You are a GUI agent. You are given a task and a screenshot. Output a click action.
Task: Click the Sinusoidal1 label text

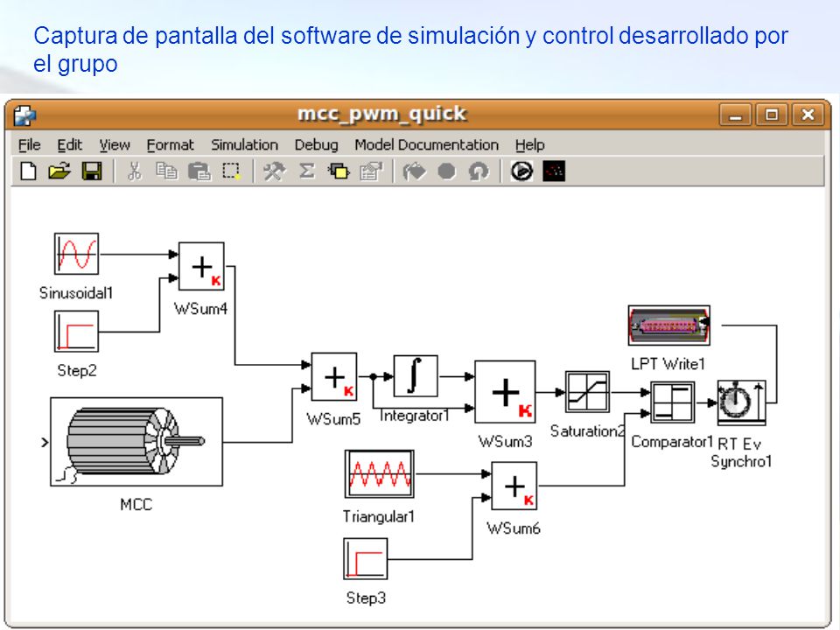pos(76,293)
